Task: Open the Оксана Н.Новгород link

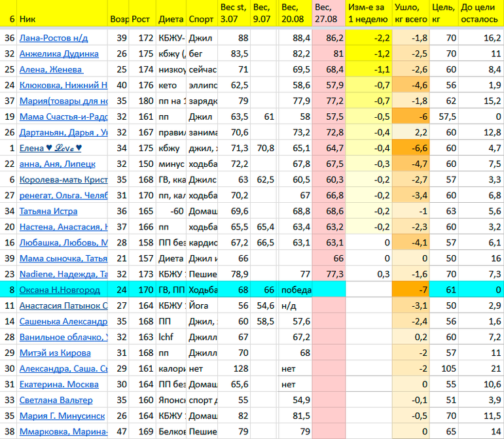Action: (60, 290)
